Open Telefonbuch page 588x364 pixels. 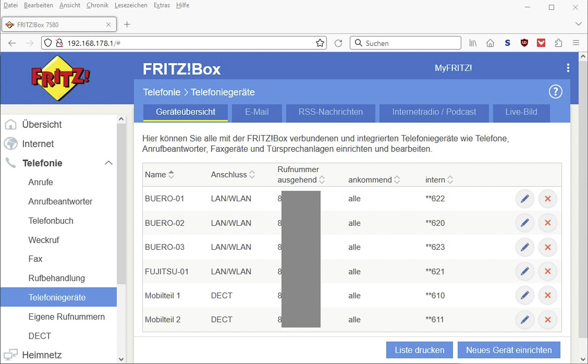pos(51,221)
